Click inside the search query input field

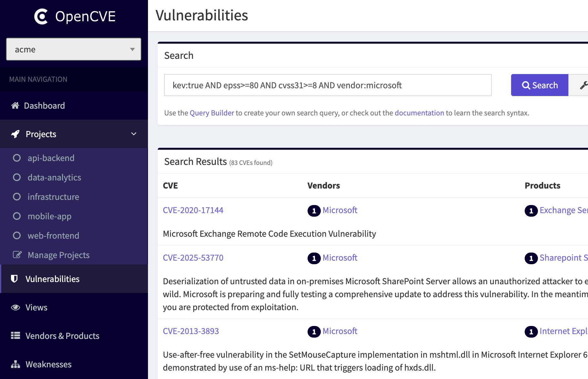click(x=327, y=85)
